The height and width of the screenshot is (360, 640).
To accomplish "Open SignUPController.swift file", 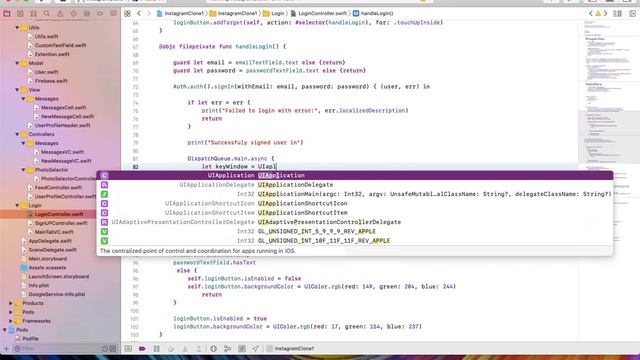I will 61,223.
